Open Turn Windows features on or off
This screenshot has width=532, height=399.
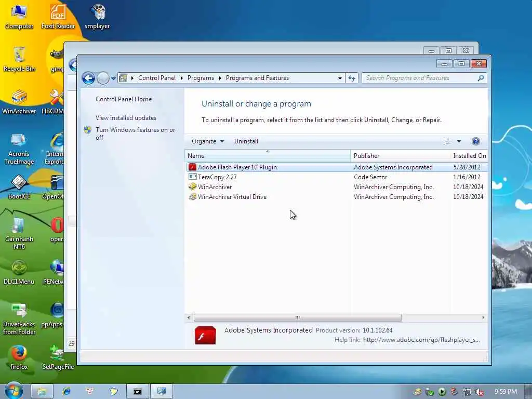[x=135, y=134]
